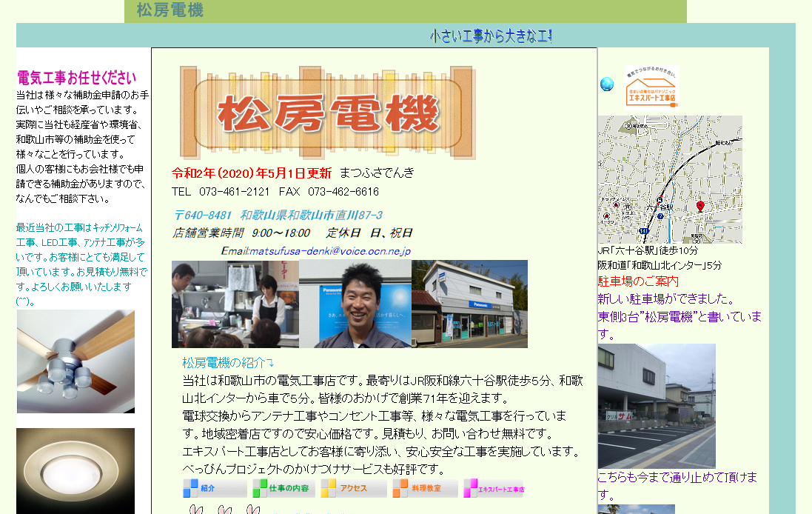
Task: Click the orange エキスパート工事店 house badge logo
Action: [651, 90]
